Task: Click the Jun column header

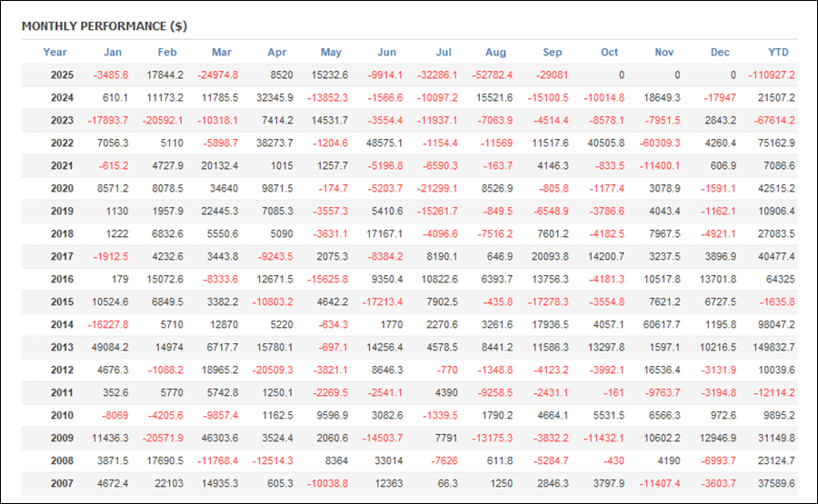Action: click(386, 53)
